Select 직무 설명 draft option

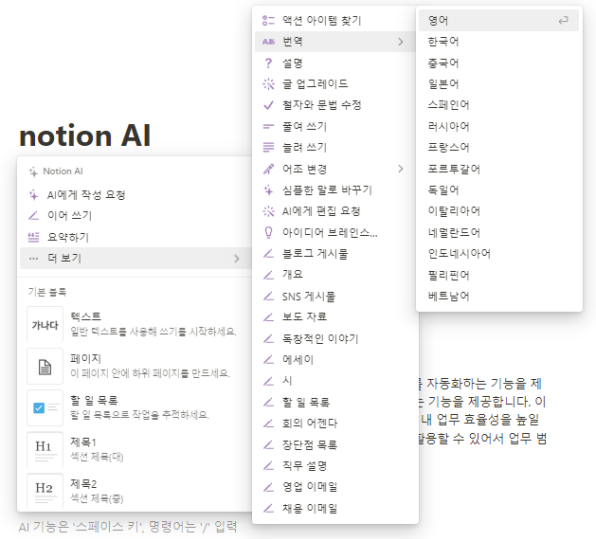pyautogui.click(x=335, y=466)
